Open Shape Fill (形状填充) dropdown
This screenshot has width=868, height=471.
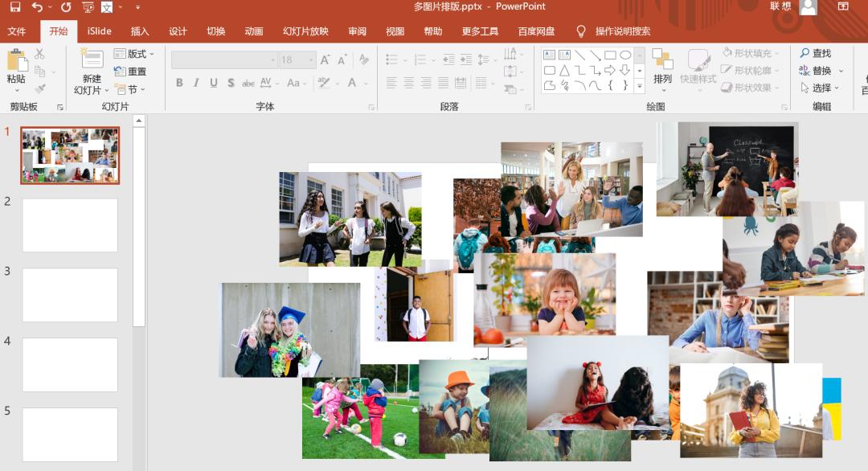tap(750, 53)
